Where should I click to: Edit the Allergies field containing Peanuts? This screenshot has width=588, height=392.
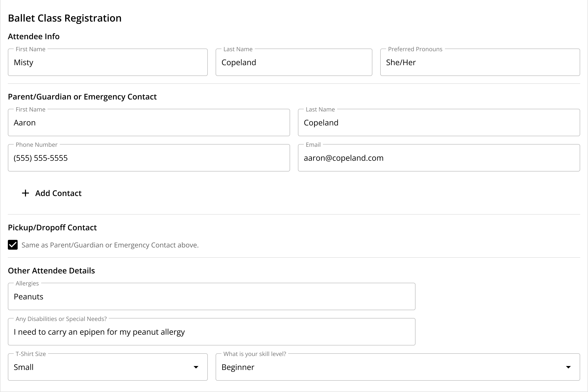(212, 296)
